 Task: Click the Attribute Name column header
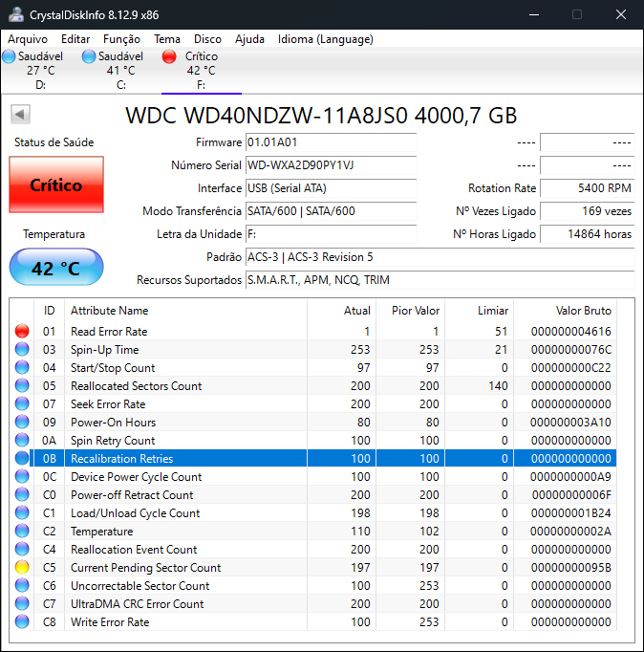185,310
